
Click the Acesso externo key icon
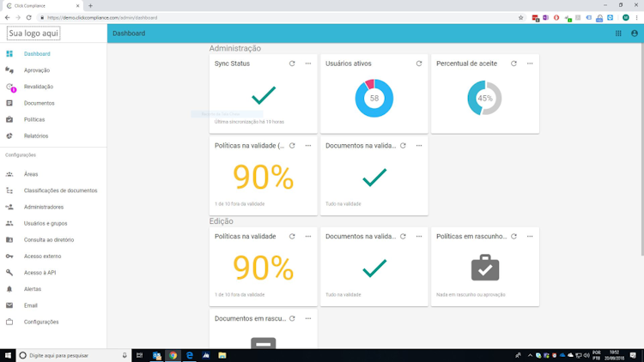pos(9,256)
